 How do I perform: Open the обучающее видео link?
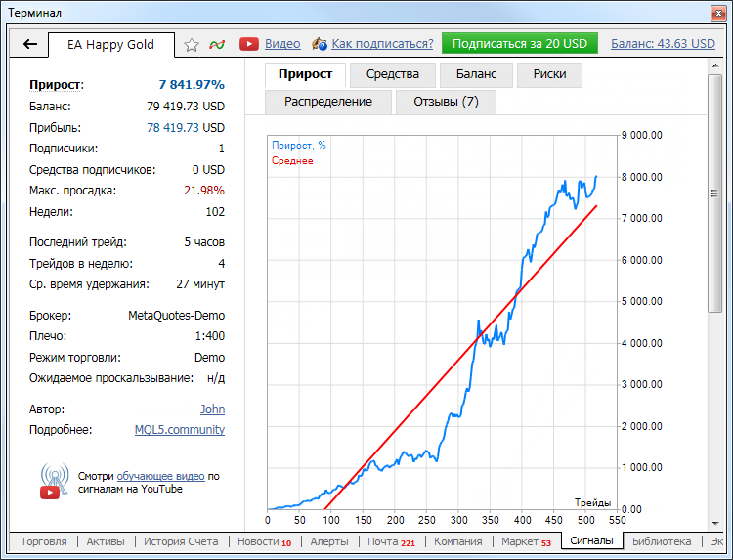click(161, 476)
